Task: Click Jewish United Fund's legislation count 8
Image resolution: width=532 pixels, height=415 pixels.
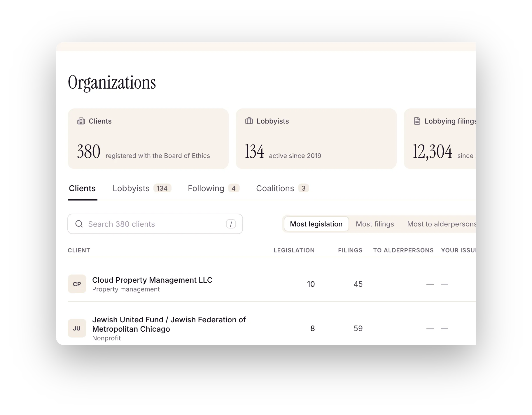Action: pyautogui.click(x=313, y=328)
